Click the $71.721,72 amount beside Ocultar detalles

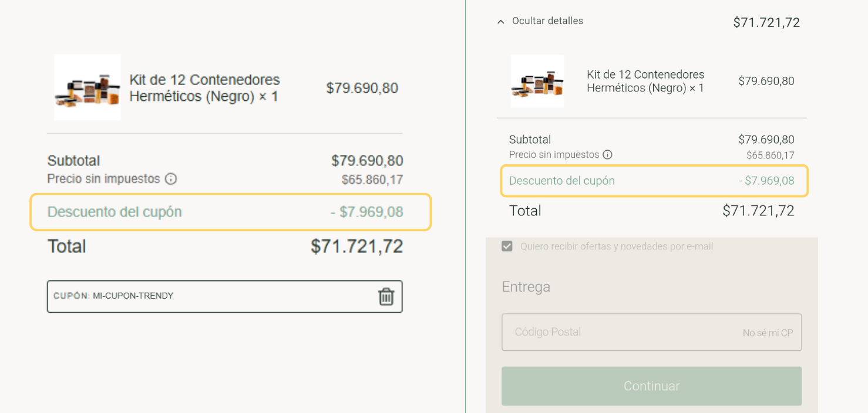click(x=766, y=22)
